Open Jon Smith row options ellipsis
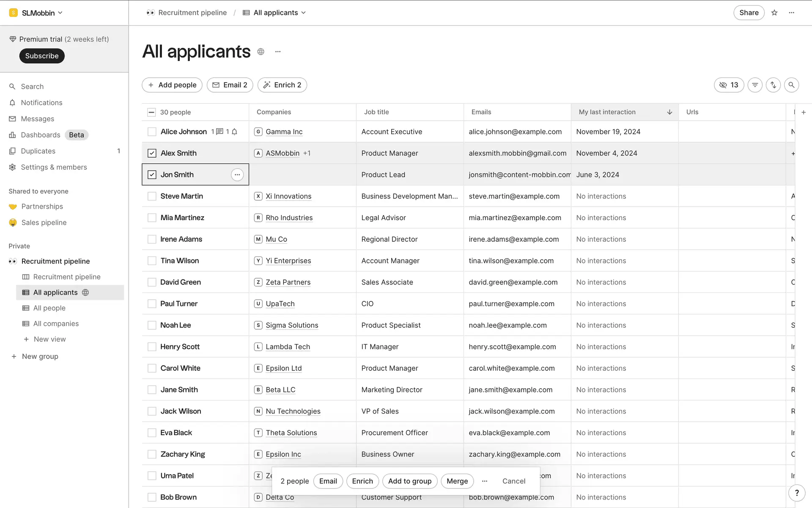The height and width of the screenshot is (508, 812). tap(237, 174)
